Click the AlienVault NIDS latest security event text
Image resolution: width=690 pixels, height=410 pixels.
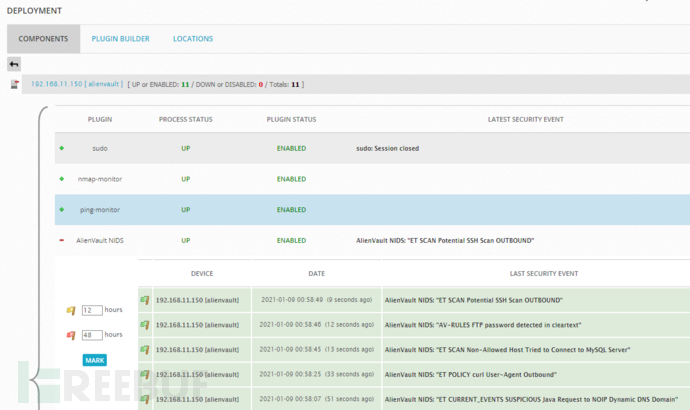point(445,241)
